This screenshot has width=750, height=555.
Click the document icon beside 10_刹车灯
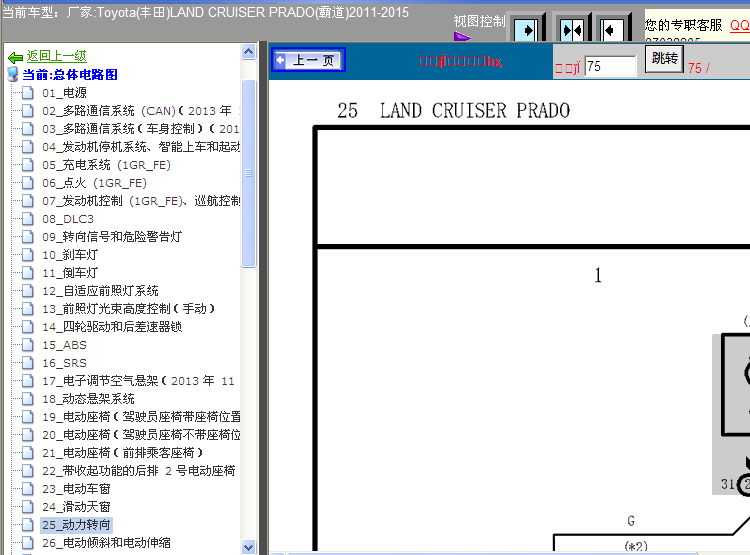pyautogui.click(x=28, y=255)
